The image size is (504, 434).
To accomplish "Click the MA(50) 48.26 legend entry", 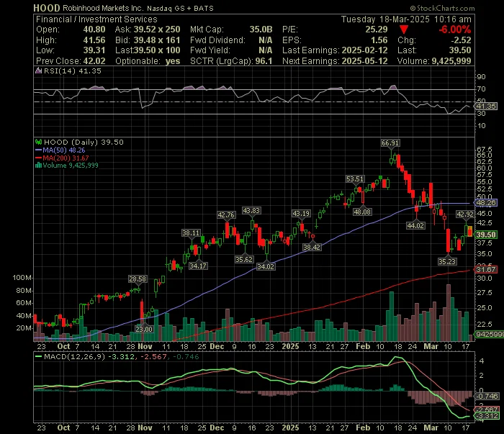I will (60, 150).
